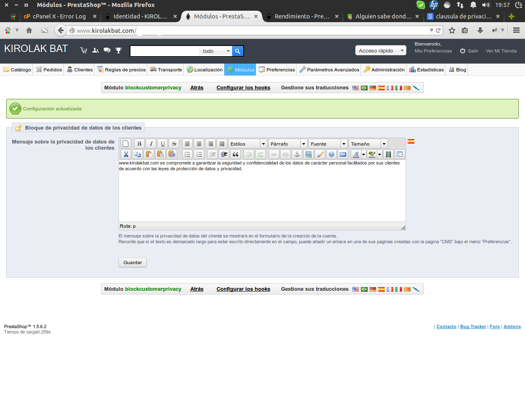Toggle center text alignment
525x420 pixels.
click(x=199, y=144)
